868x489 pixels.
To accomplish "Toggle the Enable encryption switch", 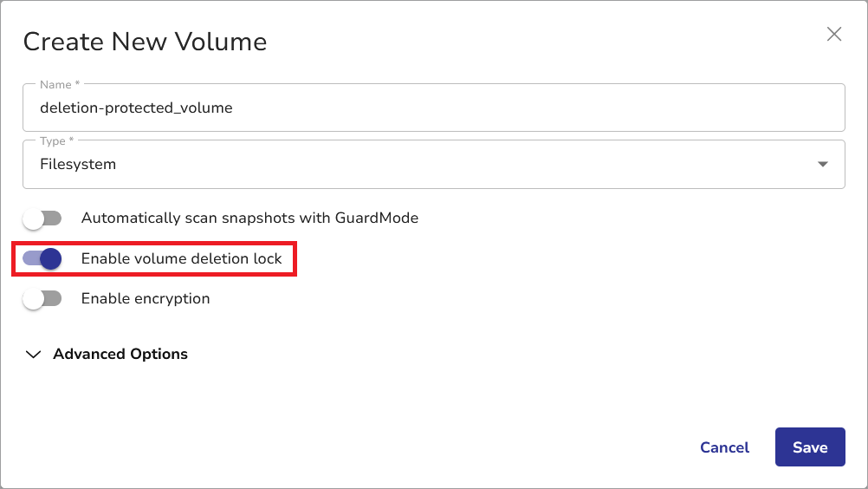I will [42, 299].
